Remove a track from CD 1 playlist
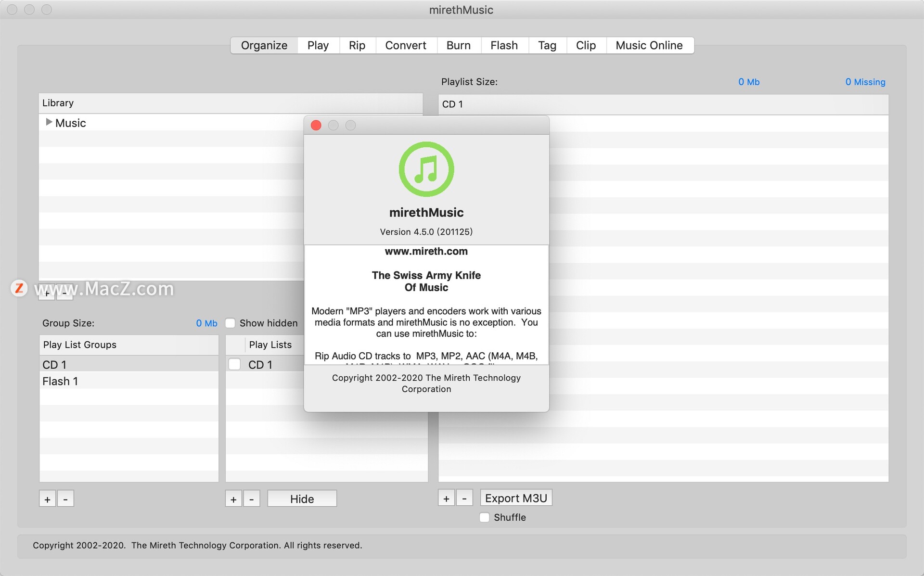Viewport: 924px width, 576px height. click(x=464, y=498)
